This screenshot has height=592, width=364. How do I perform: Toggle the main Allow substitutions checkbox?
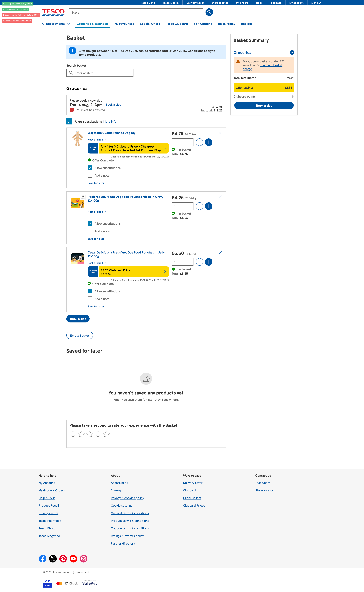point(69,121)
